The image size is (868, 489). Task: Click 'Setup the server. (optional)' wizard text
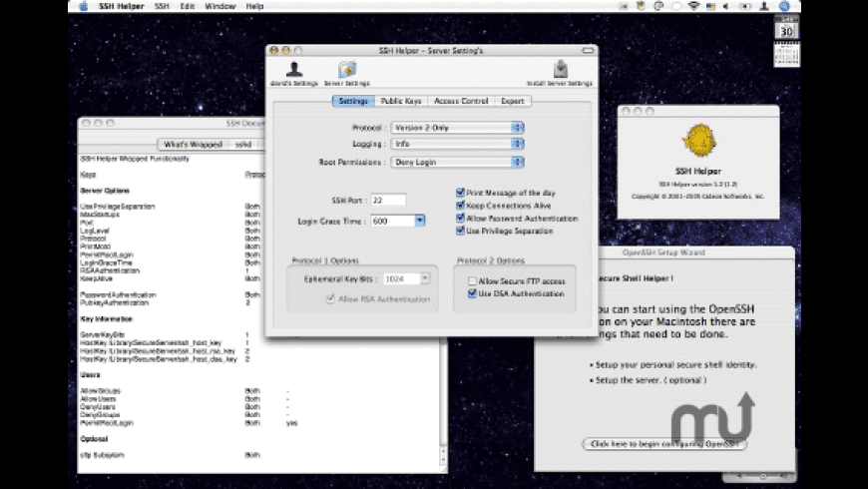(651, 380)
